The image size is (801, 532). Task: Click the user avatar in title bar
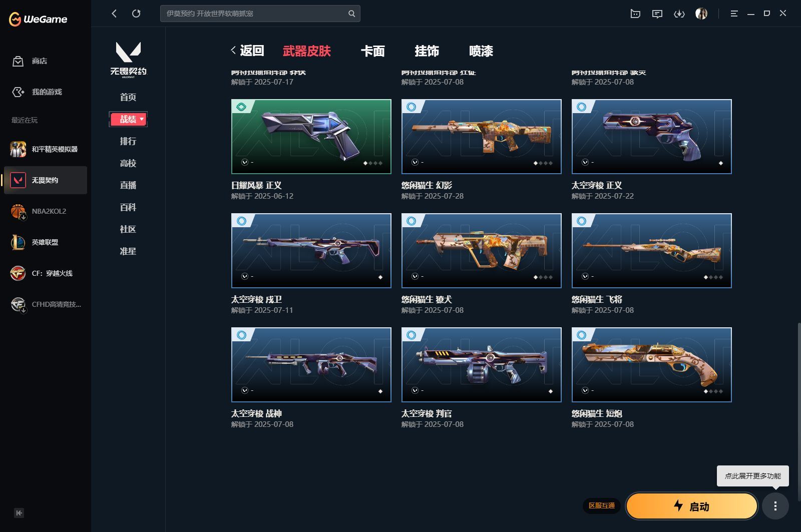[701, 14]
